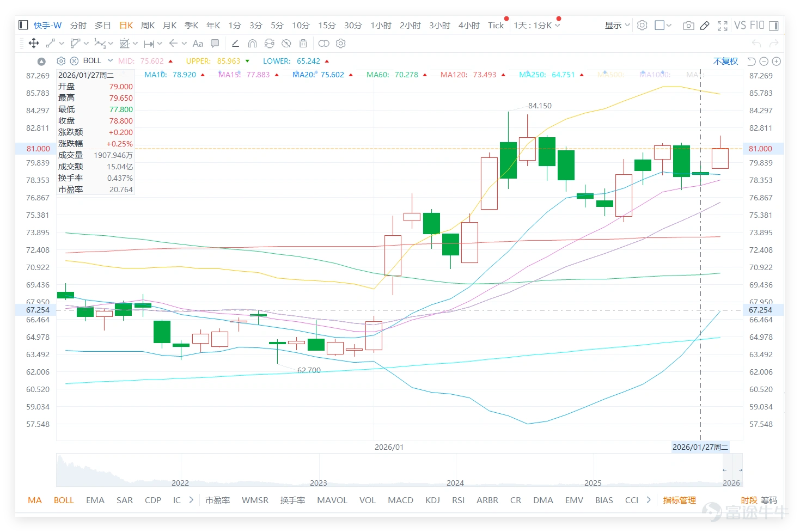Screen dimensions: 800x532
Task: Select the chart measurement analysis tool
Action: 124,43
